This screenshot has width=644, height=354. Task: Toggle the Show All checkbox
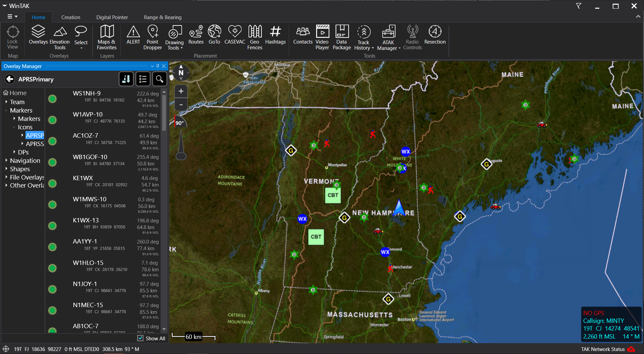click(x=140, y=338)
